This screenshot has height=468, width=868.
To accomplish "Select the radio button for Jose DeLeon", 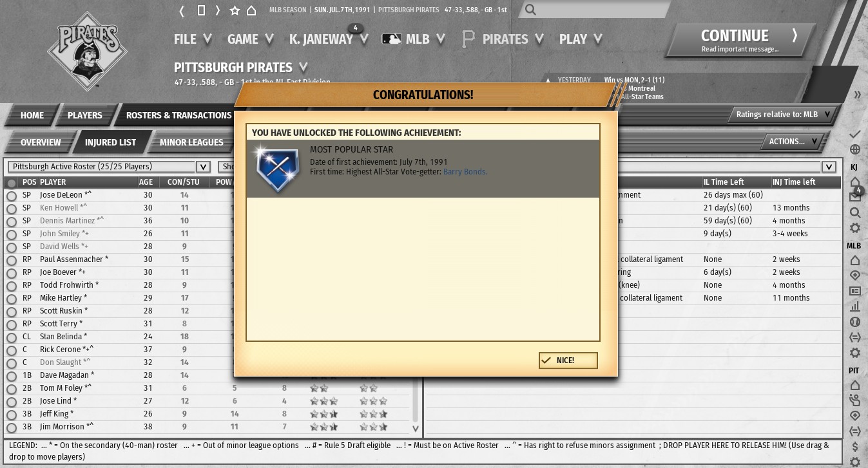I will coord(12,196).
